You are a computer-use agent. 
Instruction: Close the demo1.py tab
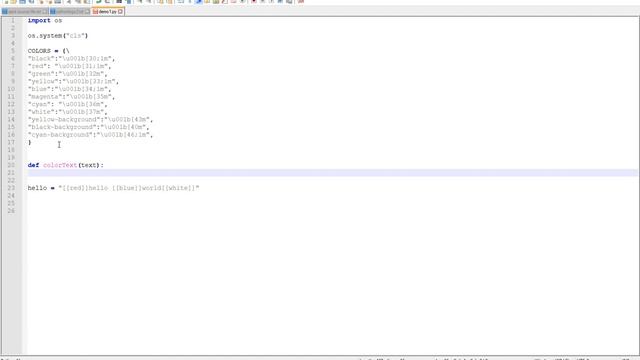click(x=120, y=12)
